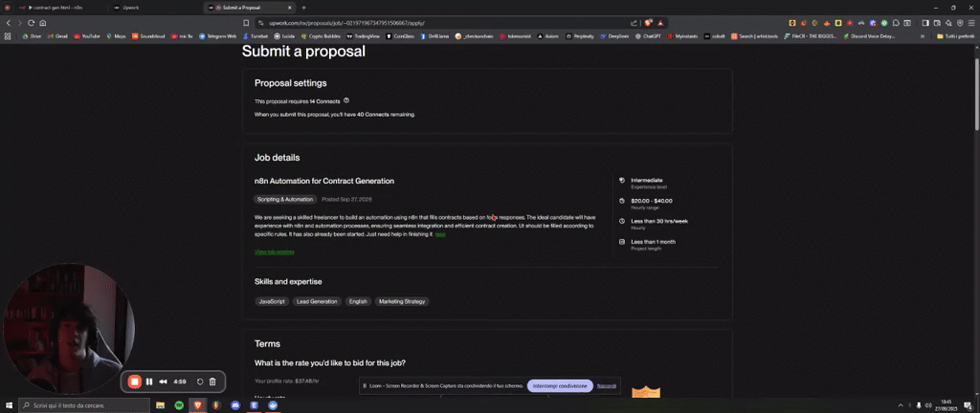This screenshot has width=980, height=413.
Task: Open the Soundcloud bookmark
Action: tap(147, 36)
